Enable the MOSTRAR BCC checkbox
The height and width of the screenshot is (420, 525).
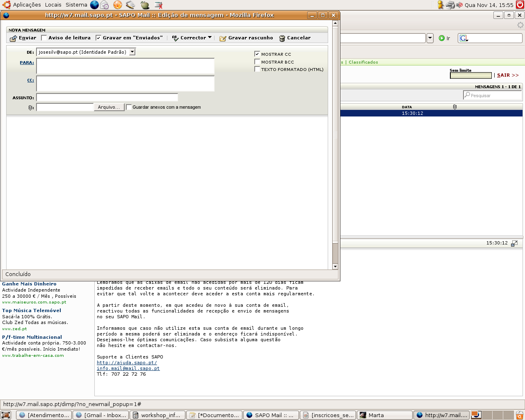click(x=257, y=62)
